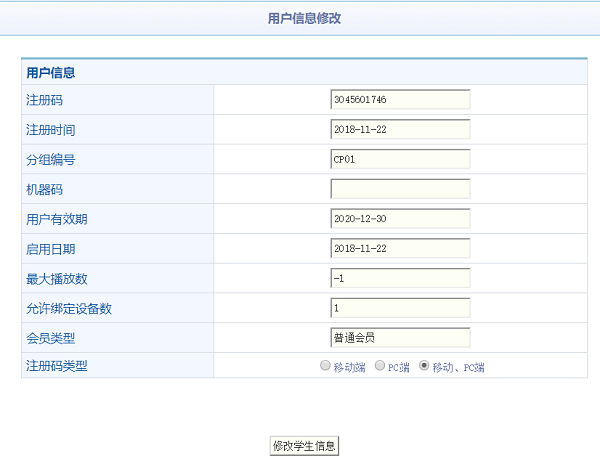Click the 最大播放数 label
600x469 pixels.
pyautogui.click(x=57, y=279)
